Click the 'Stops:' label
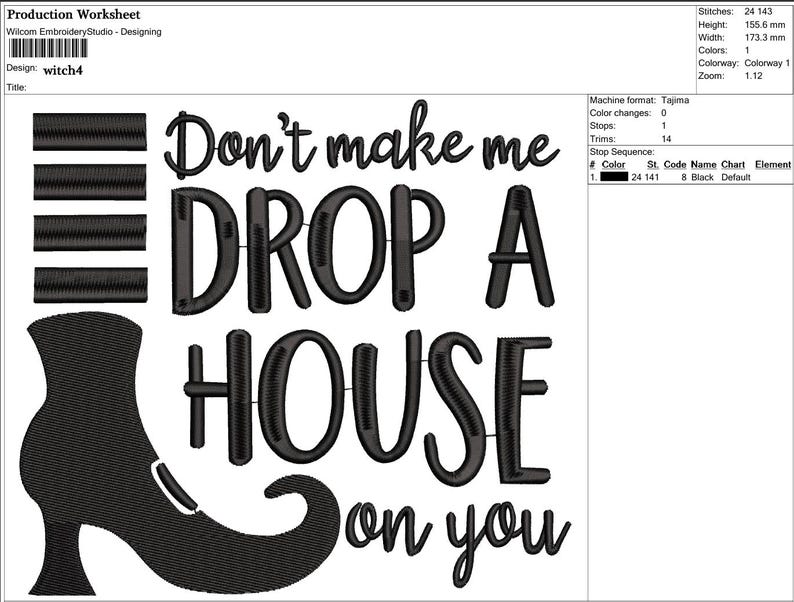Viewport: 794px width, 602px height. click(x=603, y=126)
